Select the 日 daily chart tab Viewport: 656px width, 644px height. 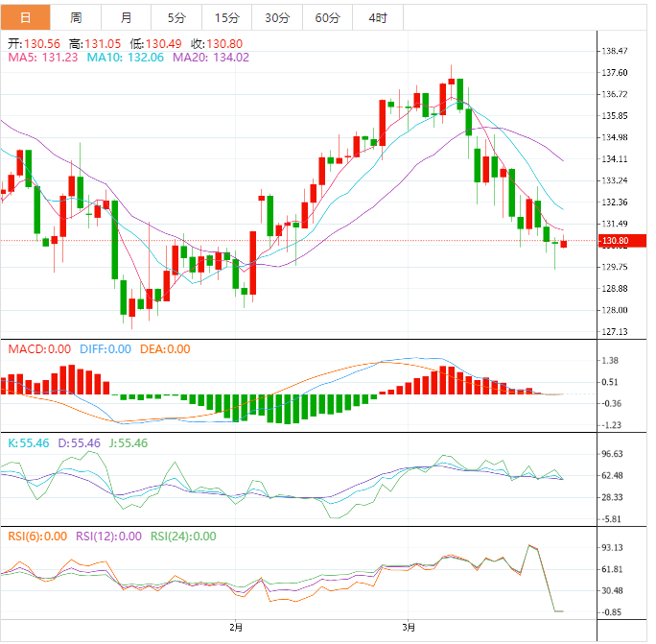click(x=25, y=18)
